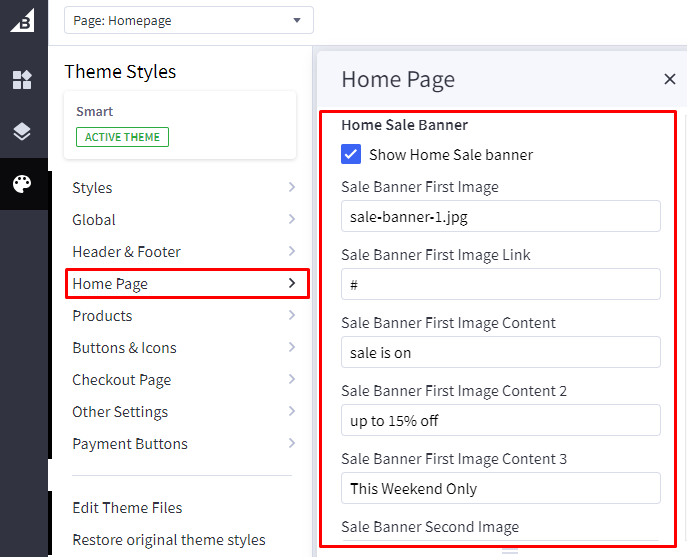Click Restore original theme styles
This screenshot has height=557, width=687.
[x=169, y=540]
